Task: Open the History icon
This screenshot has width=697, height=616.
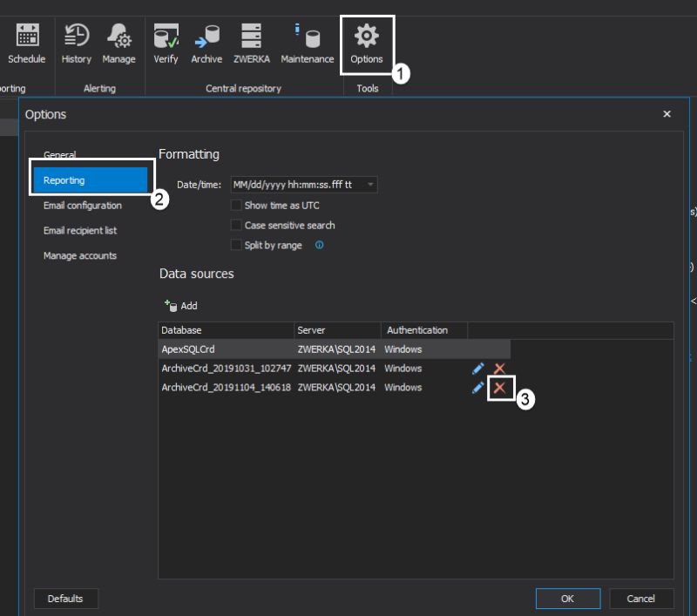Action: (x=75, y=38)
